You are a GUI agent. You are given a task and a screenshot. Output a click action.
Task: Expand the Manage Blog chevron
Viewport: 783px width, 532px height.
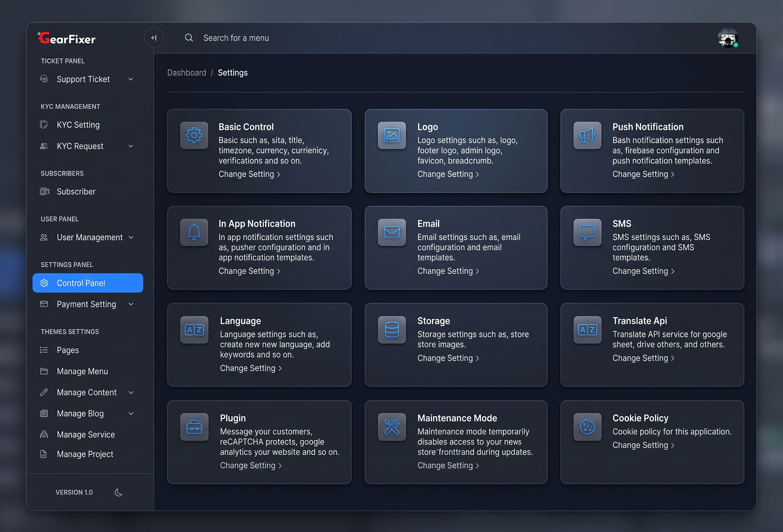click(131, 413)
